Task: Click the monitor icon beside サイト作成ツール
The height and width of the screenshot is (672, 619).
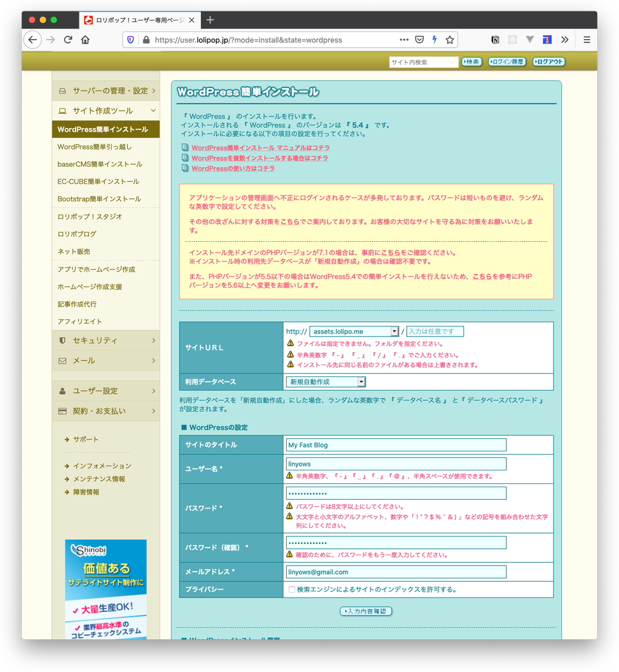Action: click(62, 110)
